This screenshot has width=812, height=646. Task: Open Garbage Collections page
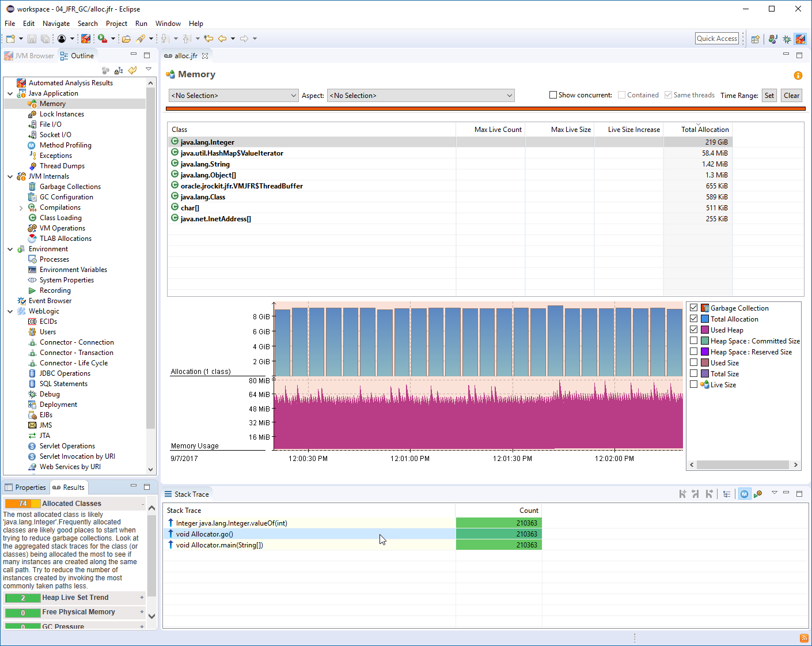pyautogui.click(x=70, y=187)
